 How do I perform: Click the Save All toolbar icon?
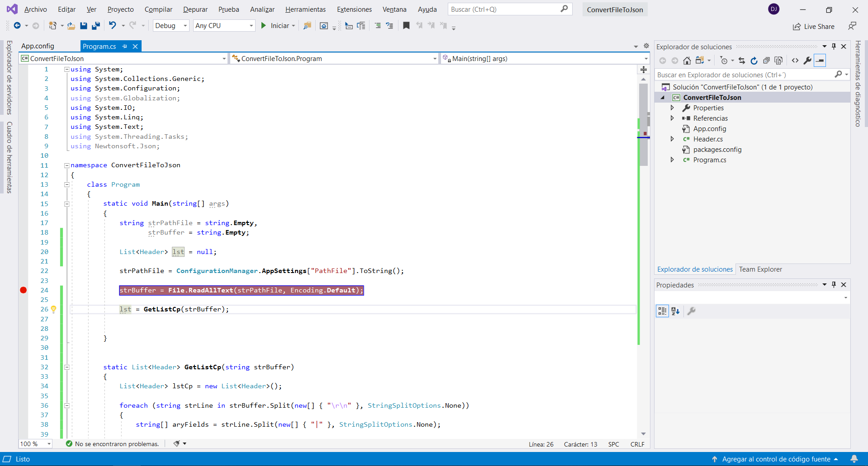(x=95, y=26)
